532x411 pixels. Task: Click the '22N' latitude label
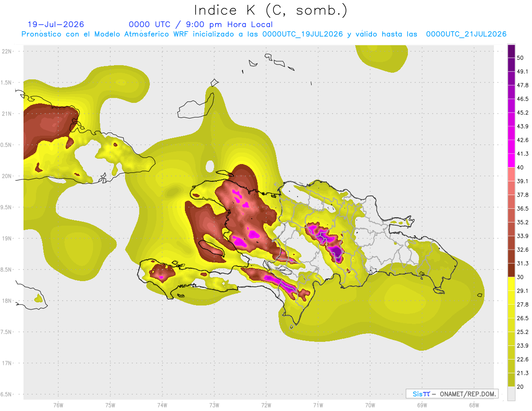(x=7, y=51)
